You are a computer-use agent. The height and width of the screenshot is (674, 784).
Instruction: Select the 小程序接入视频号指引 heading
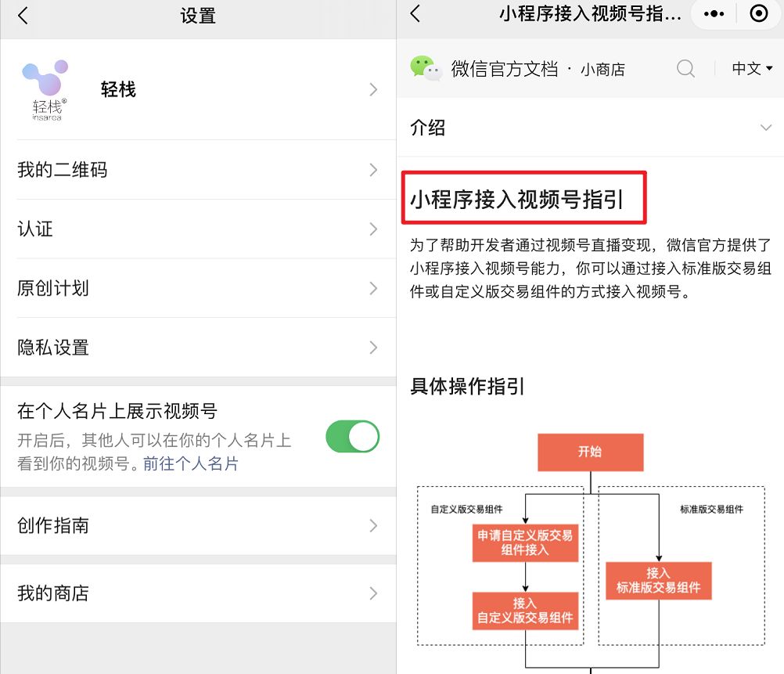516,199
